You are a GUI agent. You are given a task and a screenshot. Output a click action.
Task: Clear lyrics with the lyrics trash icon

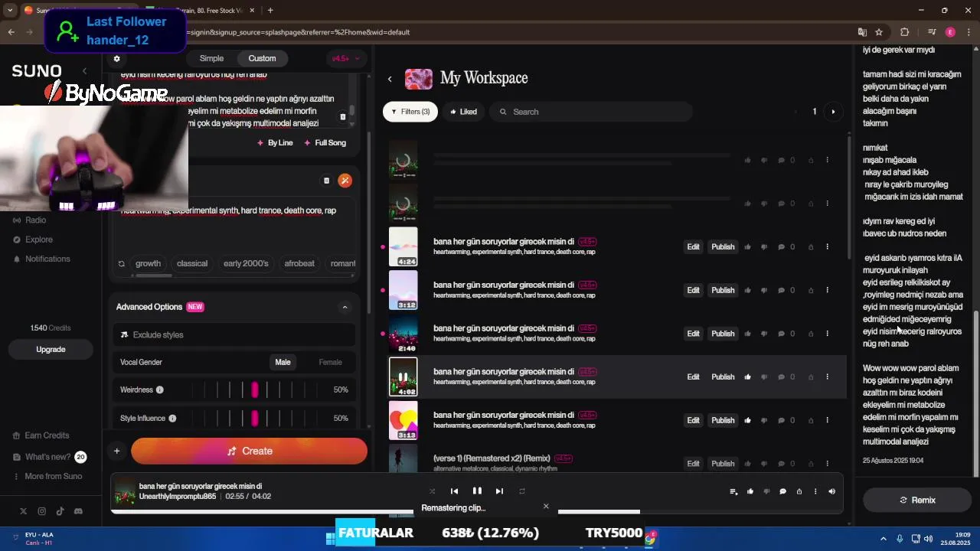343,116
